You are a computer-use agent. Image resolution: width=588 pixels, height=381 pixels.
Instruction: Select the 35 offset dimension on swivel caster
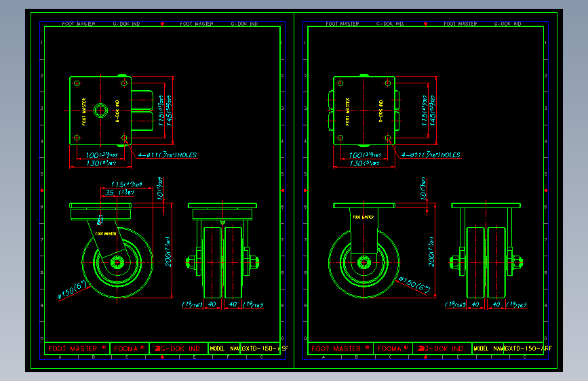click(119, 193)
